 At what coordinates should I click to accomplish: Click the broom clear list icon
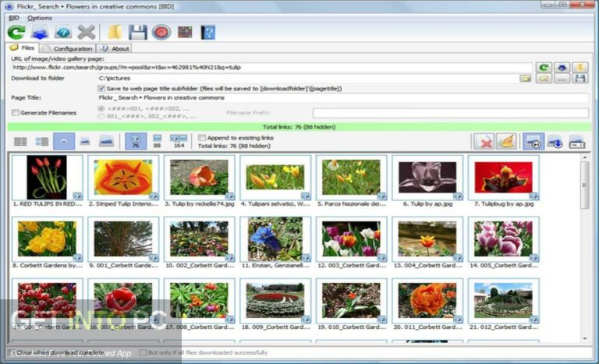point(506,141)
